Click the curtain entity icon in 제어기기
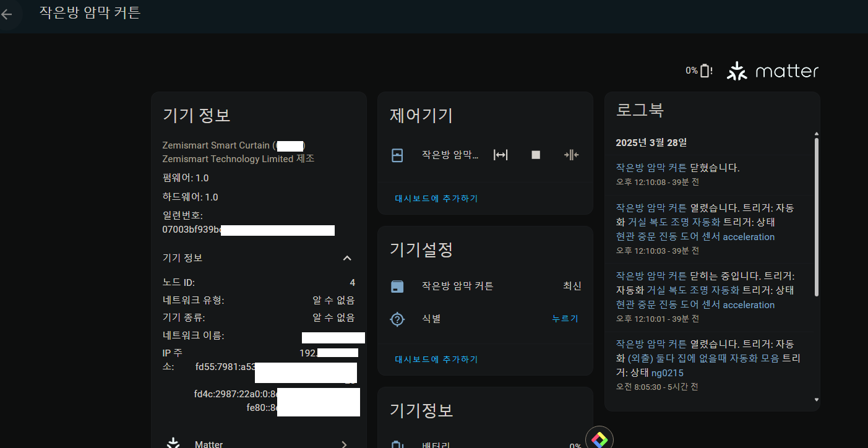The height and width of the screenshot is (448, 868). point(398,155)
